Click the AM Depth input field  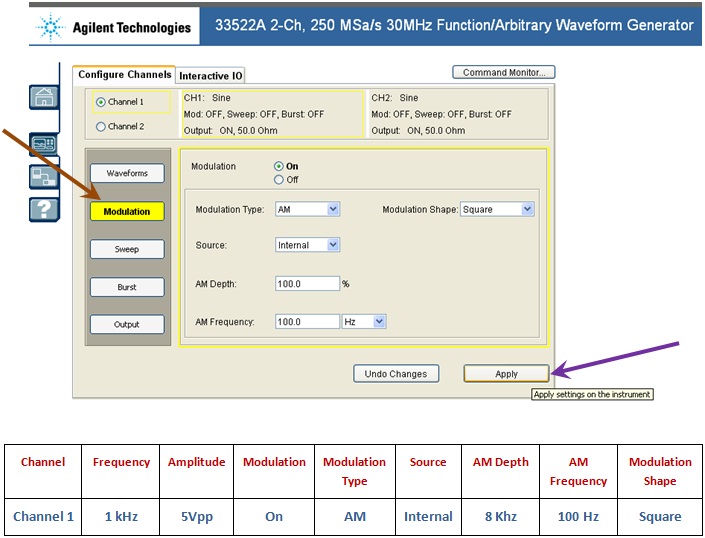point(307,284)
